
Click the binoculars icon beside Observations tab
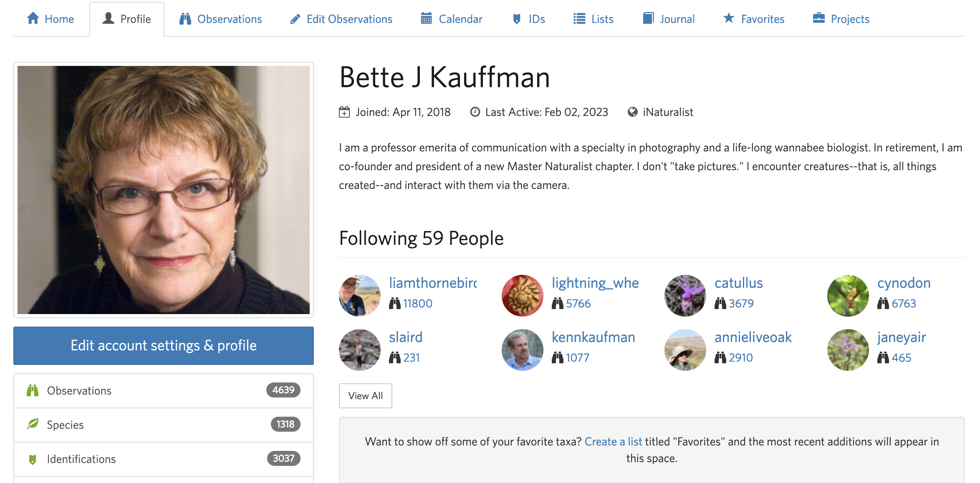(x=185, y=19)
